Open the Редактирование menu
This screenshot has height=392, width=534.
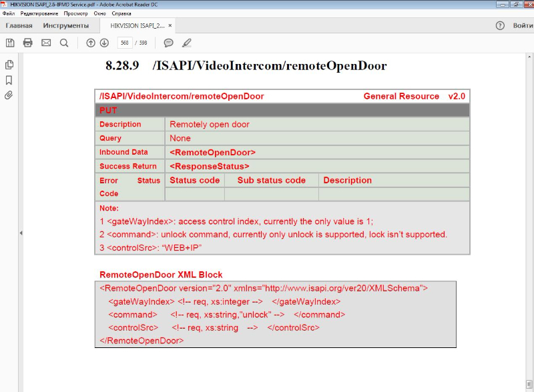39,13
